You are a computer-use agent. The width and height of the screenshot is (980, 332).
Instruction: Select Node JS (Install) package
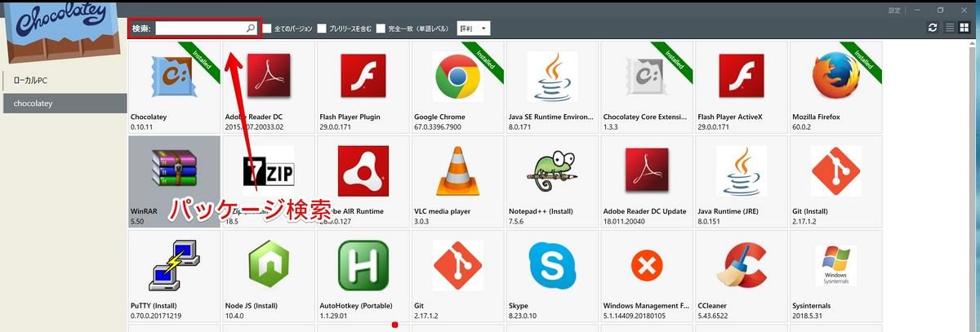click(269, 277)
